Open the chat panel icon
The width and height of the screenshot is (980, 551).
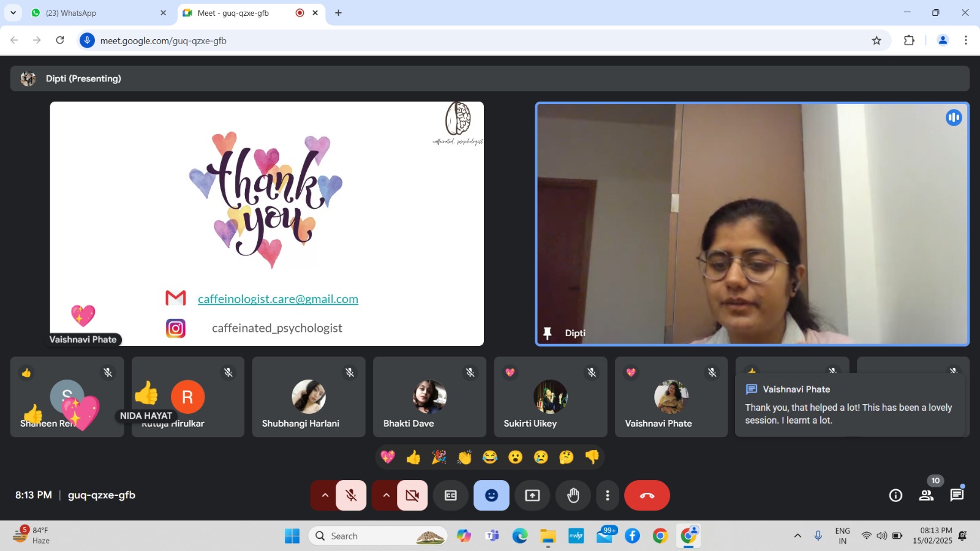[x=956, y=495]
